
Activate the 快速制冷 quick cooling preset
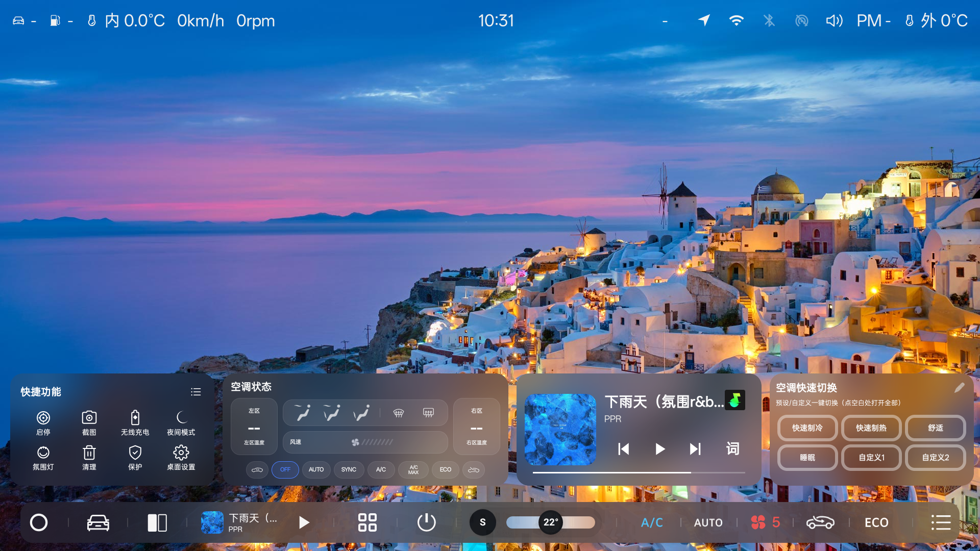coord(807,428)
